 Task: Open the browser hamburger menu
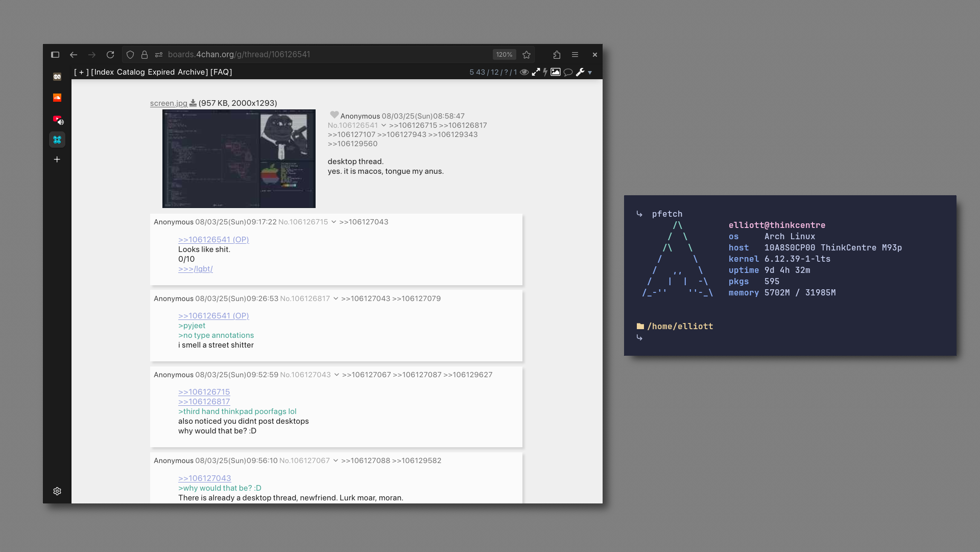point(575,55)
